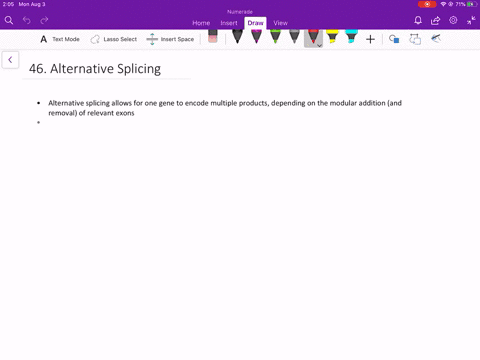
Task: Choose Insert Space tool
Action: (170, 39)
